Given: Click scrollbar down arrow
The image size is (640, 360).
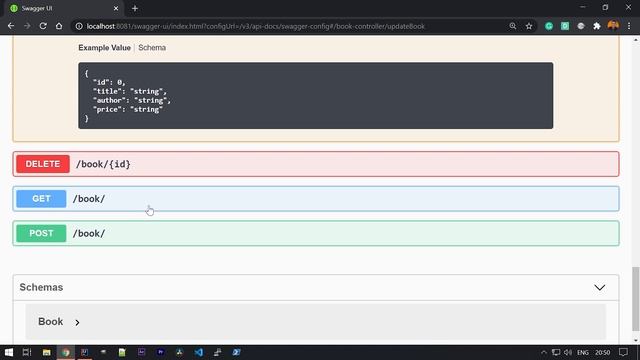Looking at the screenshot, I should 636,340.
